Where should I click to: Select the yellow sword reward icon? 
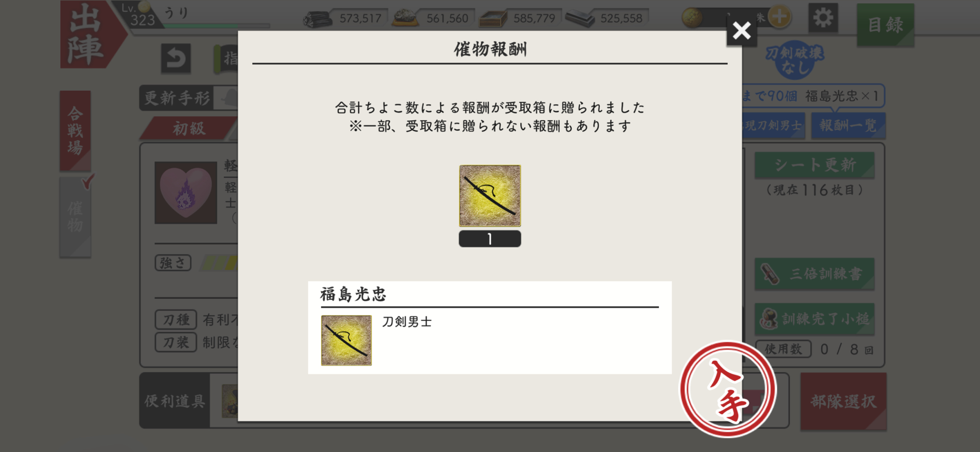pos(490,195)
